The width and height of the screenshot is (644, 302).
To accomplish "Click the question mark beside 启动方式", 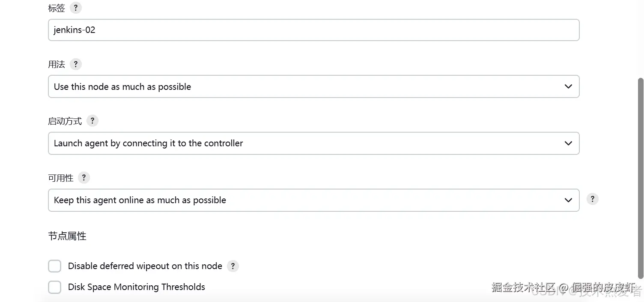I will (x=92, y=121).
